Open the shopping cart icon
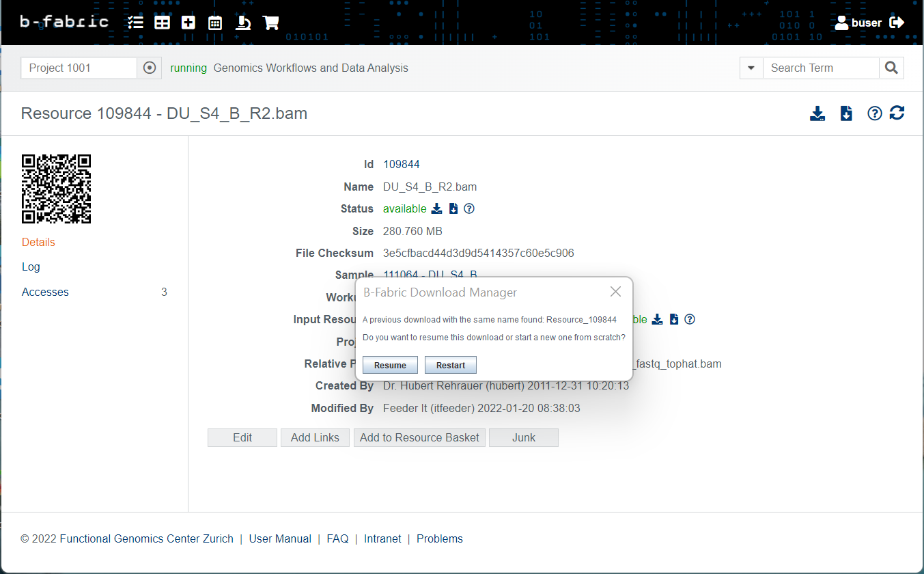The height and width of the screenshot is (574, 924). 270,23
